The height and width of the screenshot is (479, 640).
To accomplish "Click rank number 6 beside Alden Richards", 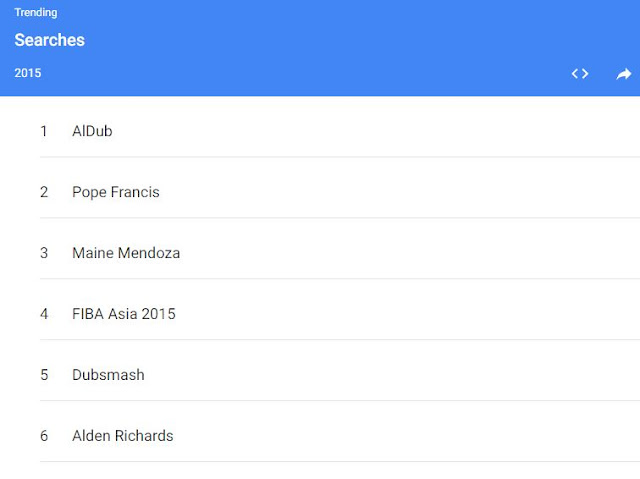I will tap(44, 436).
